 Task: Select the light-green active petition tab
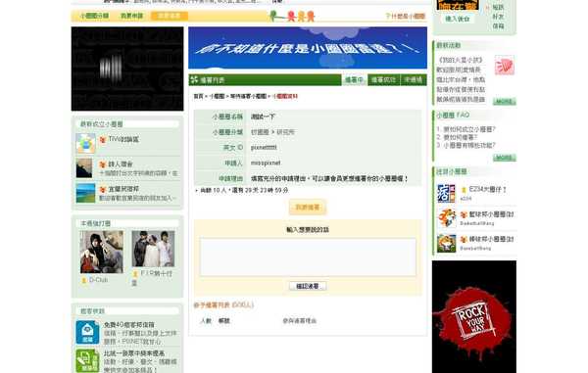tap(354, 79)
